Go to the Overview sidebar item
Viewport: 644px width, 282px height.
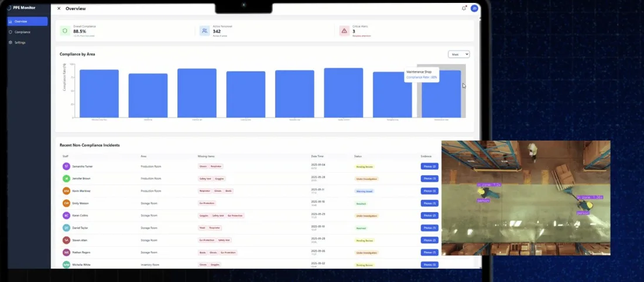27,21
